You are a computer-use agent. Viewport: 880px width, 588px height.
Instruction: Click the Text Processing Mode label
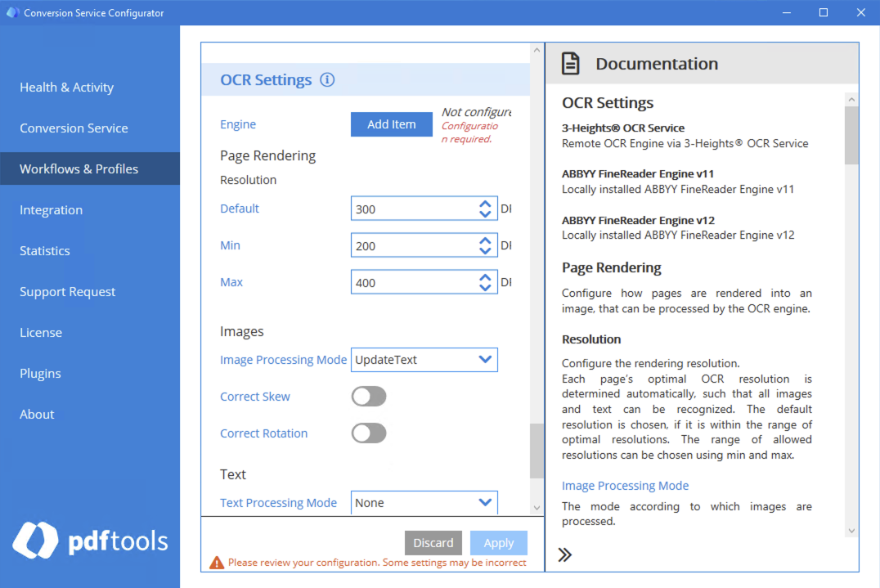pos(278,503)
